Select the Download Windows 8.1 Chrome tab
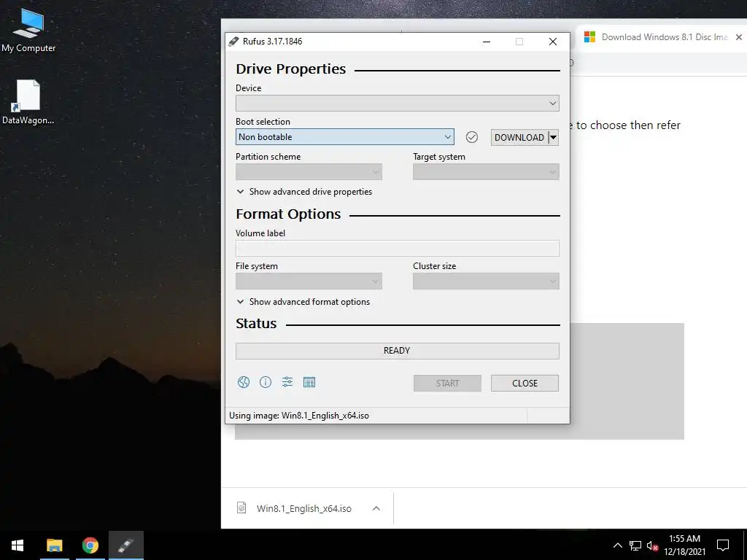Viewport: 747px width, 560px height. point(661,37)
